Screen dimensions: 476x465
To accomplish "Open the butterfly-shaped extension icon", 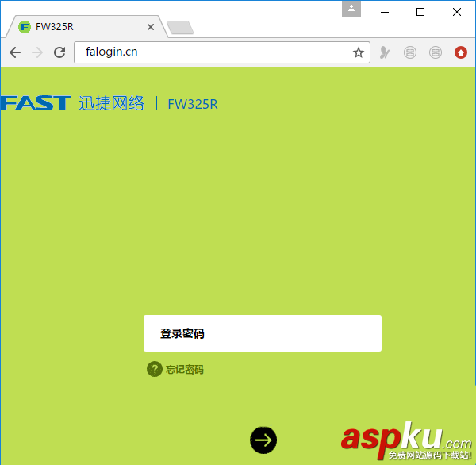I will [x=384, y=52].
